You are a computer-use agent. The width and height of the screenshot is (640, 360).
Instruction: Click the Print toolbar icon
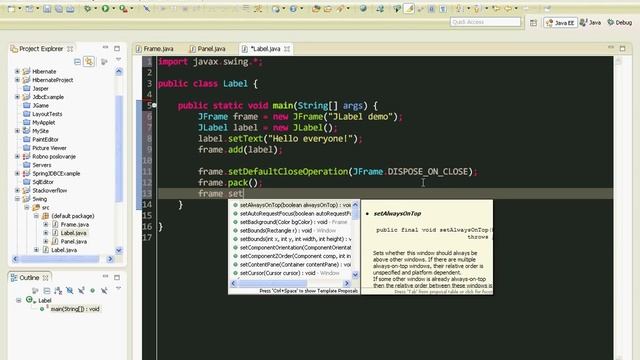(70, 8)
